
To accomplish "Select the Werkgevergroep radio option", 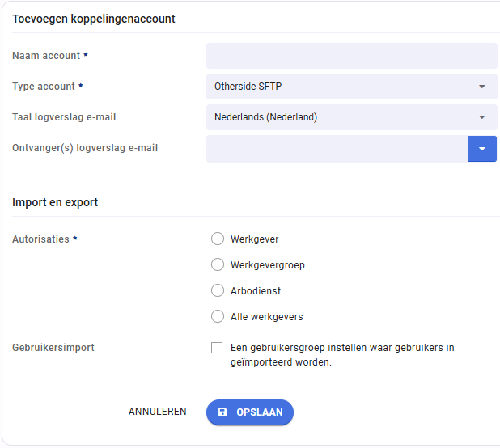I will 218,264.
